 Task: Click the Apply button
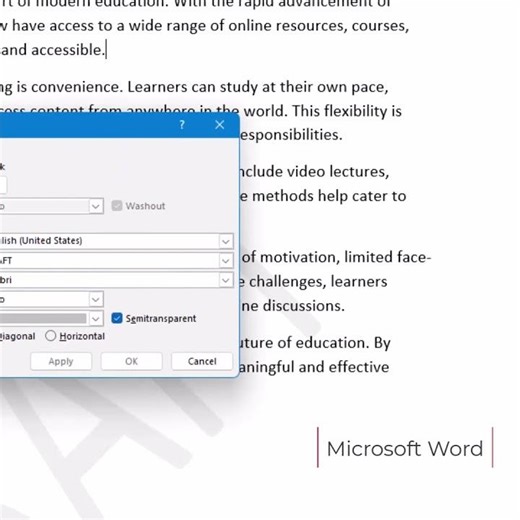pyautogui.click(x=61, y=361)
